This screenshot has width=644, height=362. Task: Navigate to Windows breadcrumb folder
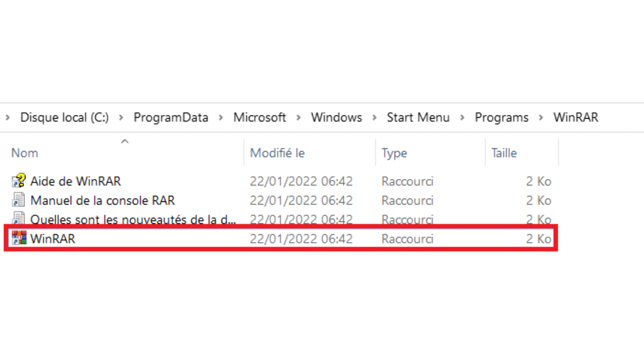tap(336, 118)
